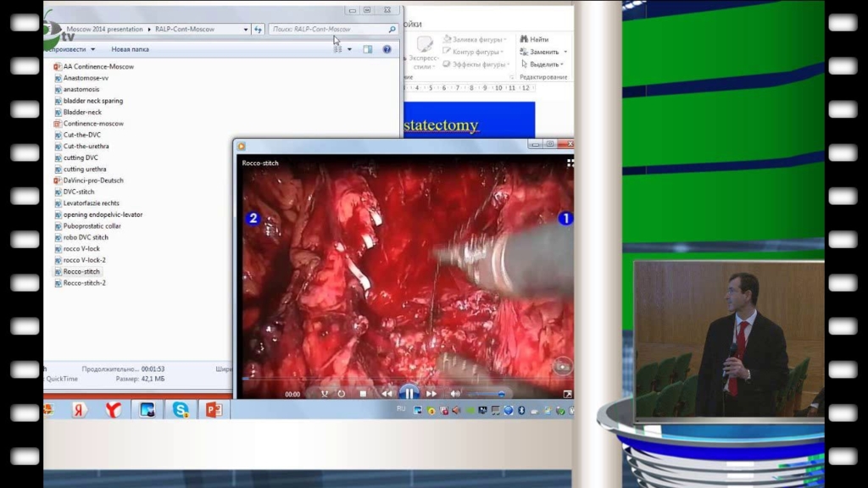868x488 pixels.
Task: Pause the Rocco-stitch video playback
Action: pos(409,393)
